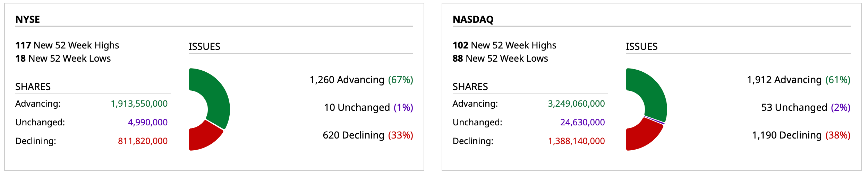Click the NYSE green advancing chart segment
This screenshot has height=178, width=868.
tap(215, 94)
